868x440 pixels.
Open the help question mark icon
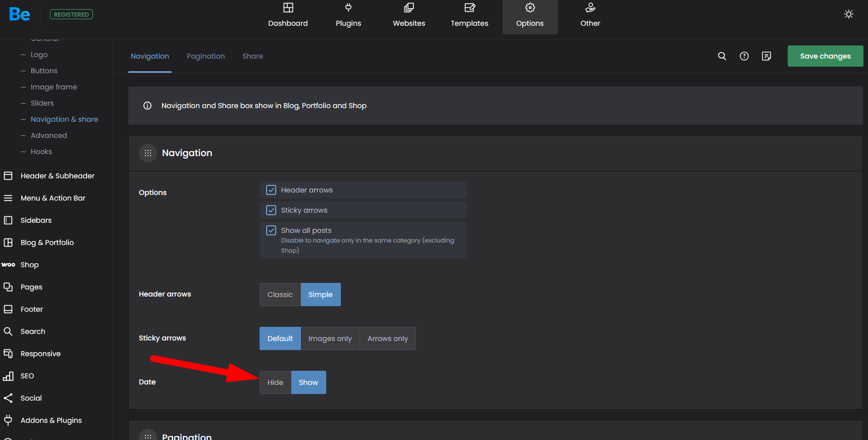744,56
